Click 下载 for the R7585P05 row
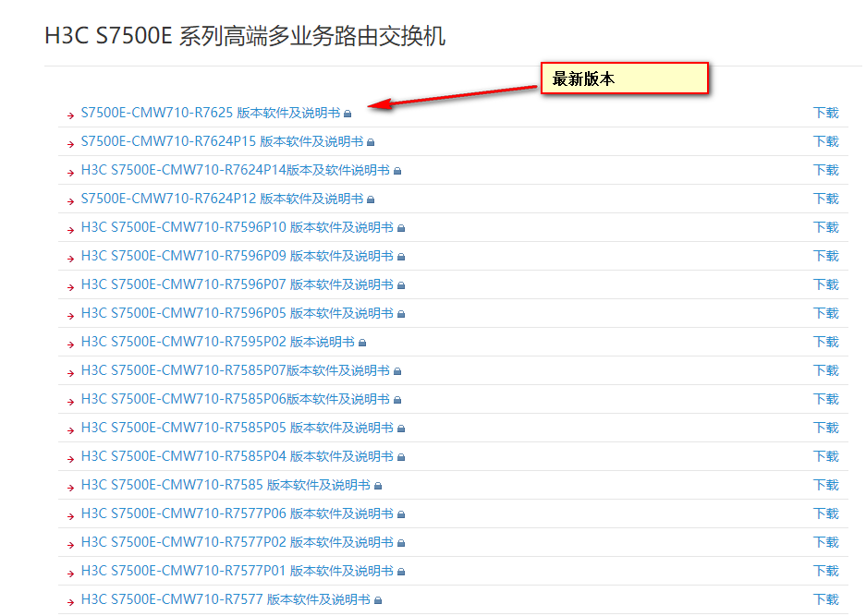Viewport: 866px width, 616px height. pos(826,428)
